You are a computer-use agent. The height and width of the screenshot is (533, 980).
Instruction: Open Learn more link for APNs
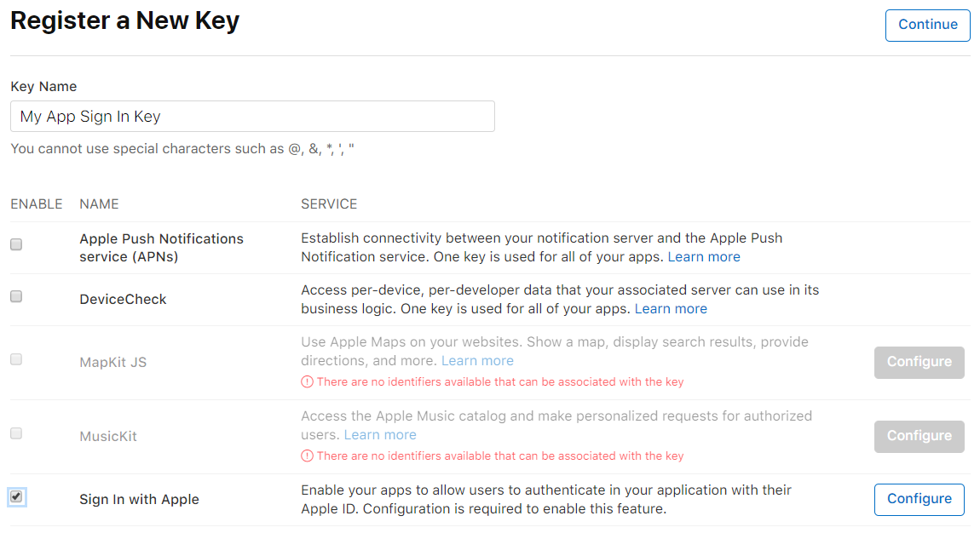(704, 256)
